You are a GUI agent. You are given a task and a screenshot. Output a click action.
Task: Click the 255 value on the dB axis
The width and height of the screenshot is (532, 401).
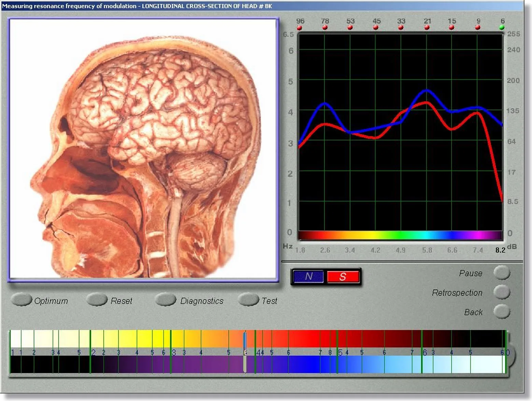(514, 34)
